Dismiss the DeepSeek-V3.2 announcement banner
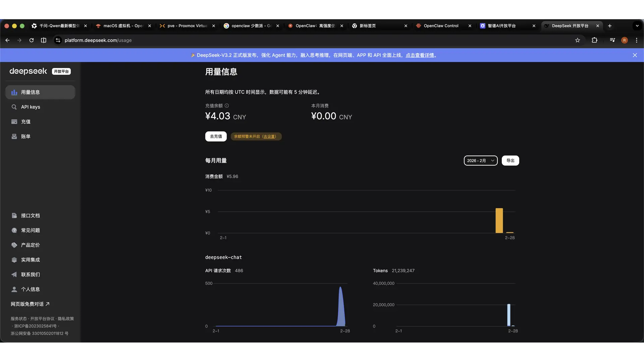The width and height of the screenshot is (644, 362). [635, 55]
